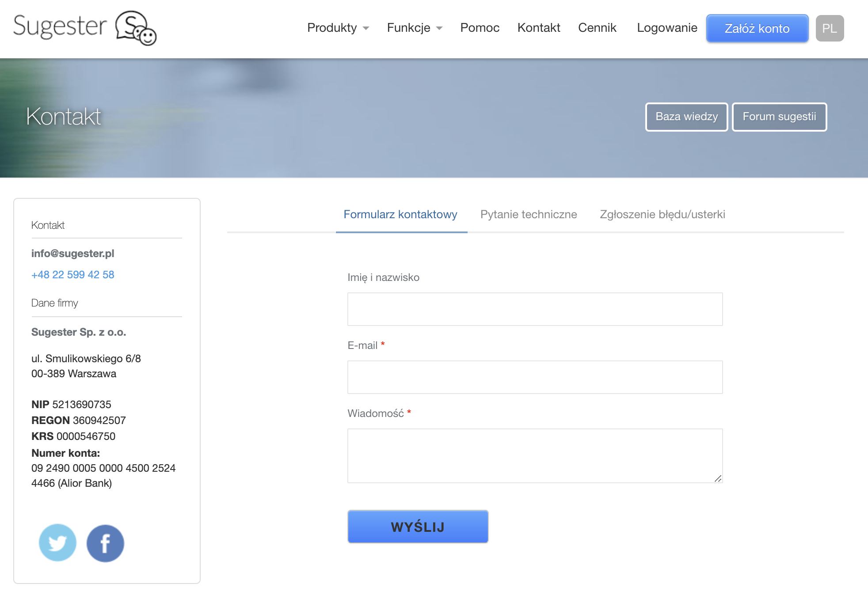Open the Baza wiedzy button
The height and width of the screenshot is (591, 868).
tap(686, 117)
